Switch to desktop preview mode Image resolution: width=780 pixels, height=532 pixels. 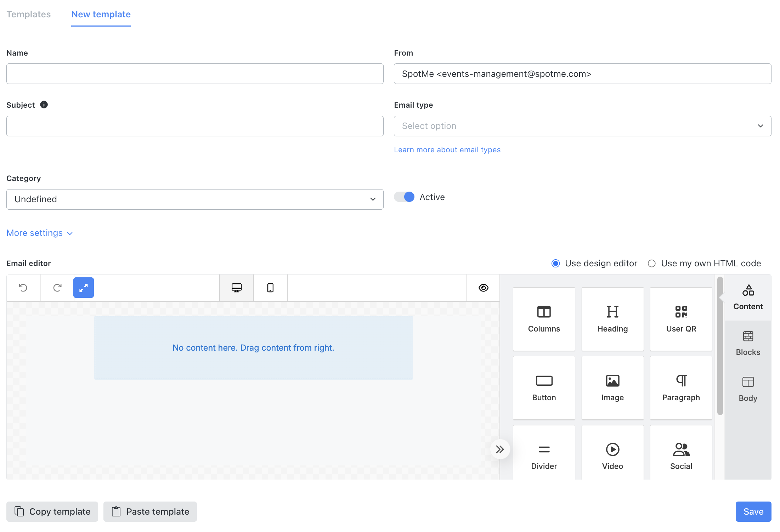[237, 288]
